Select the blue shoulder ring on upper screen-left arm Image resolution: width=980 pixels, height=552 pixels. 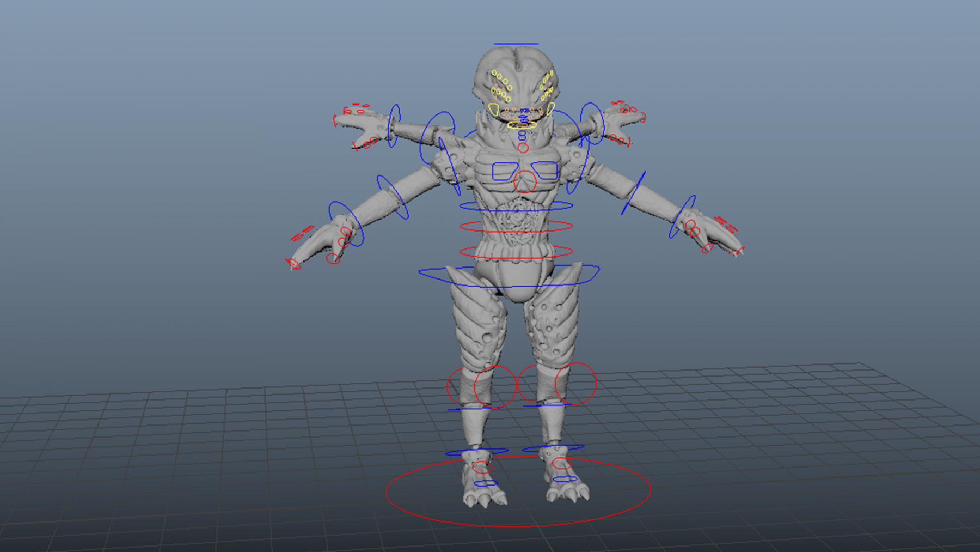(x=437, y=137)
